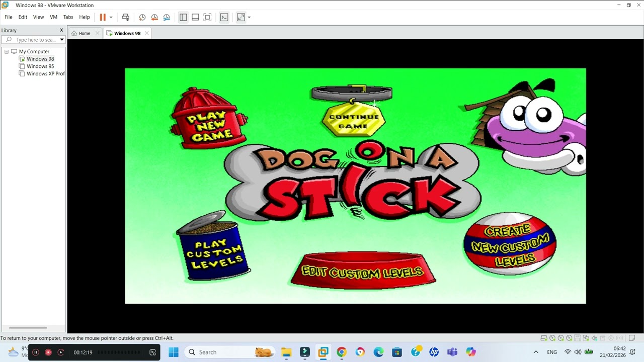Viewport: 644px width, 362px height.
Task: Select Play Custom Levels dog food can
Action: coord(213,246)
